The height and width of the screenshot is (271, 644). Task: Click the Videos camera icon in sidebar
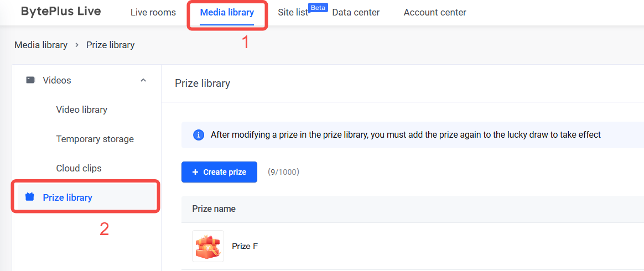coord(30,80)
